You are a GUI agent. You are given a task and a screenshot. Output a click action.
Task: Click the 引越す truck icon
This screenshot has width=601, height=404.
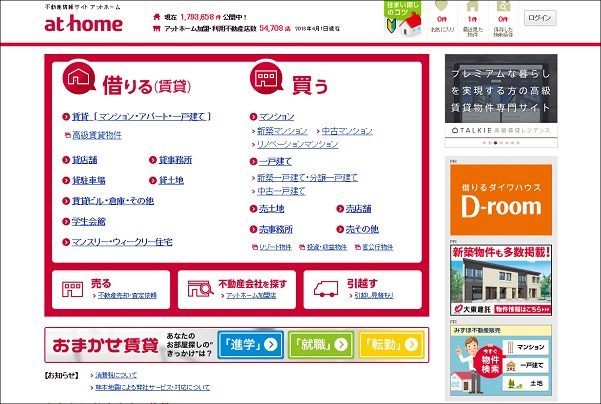326,289
